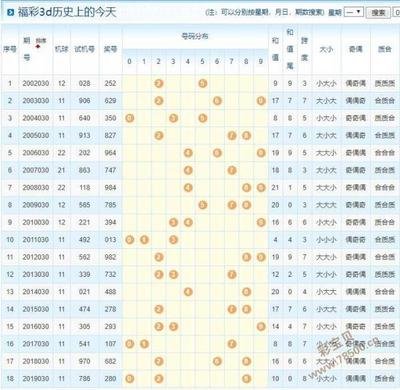This screenshot has width=400, height=390.
Task: Select ball 0 in row 2017030
Action: [x=130, y=344]
